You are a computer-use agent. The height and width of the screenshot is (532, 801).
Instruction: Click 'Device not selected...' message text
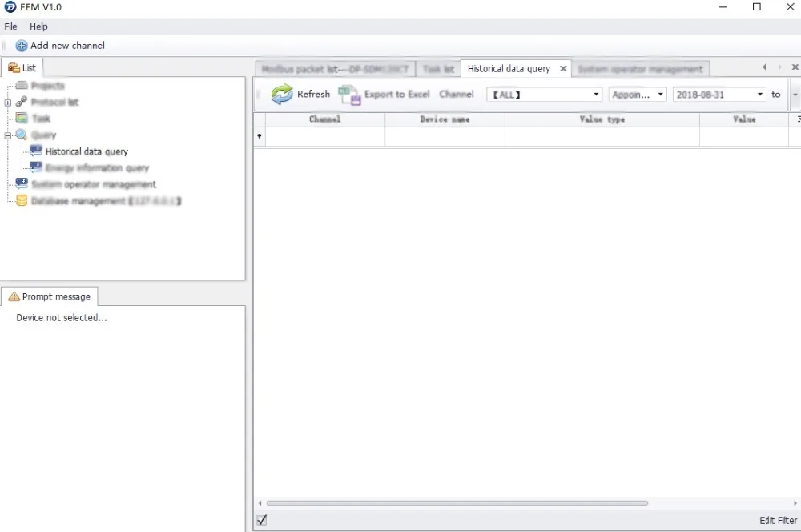coord(62,318)
